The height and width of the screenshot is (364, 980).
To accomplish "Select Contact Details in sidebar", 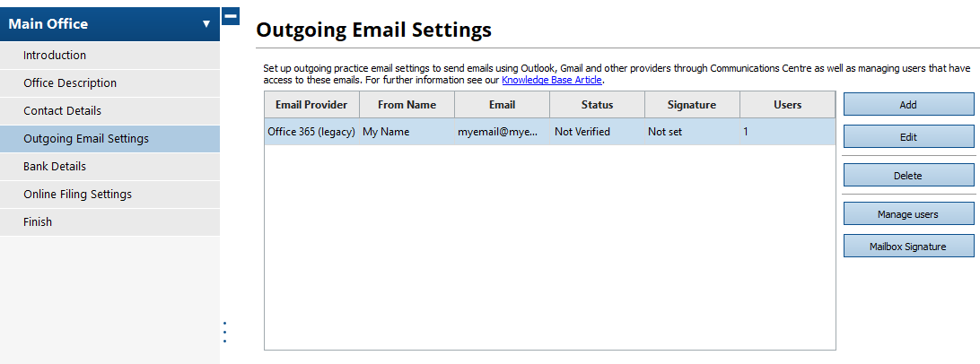I will 62,111.
